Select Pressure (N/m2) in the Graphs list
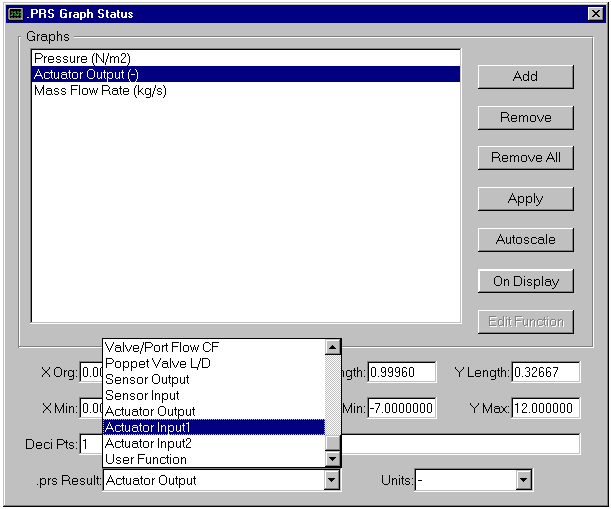The image size is (611, 509). tap(245, 58)
